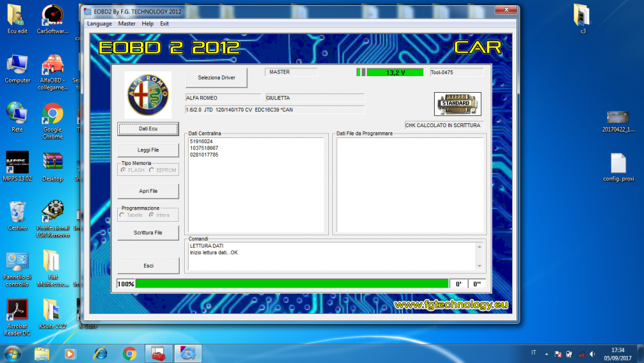Click the STANDARD connector icon
644x363 pixels.
tap(457, 104)
